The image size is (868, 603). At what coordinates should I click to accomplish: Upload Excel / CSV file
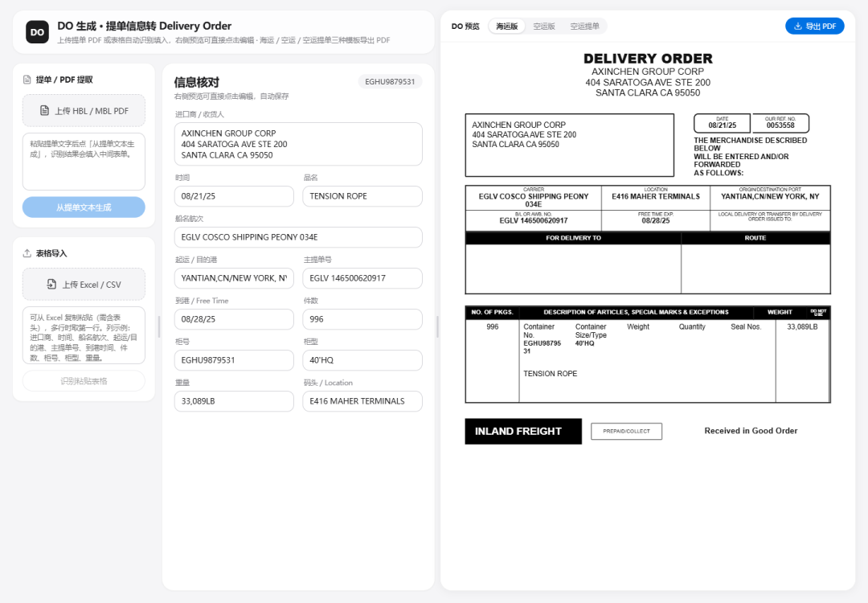point(84,285)
